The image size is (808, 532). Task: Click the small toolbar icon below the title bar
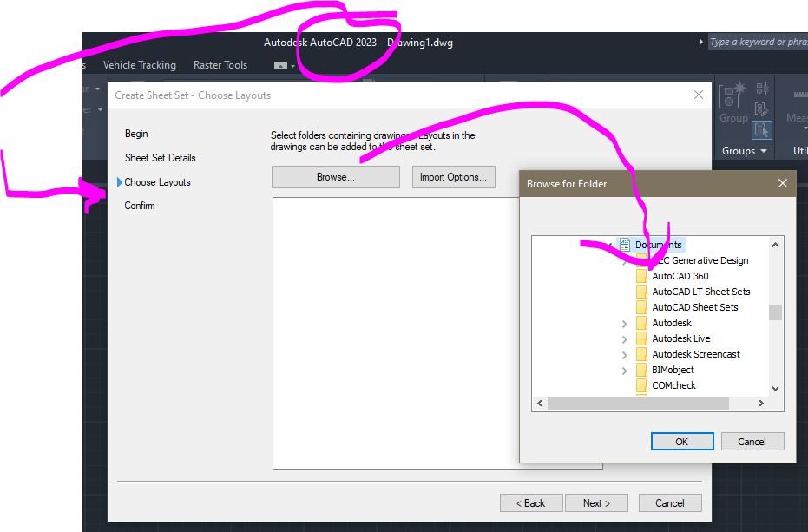point(279,64)
